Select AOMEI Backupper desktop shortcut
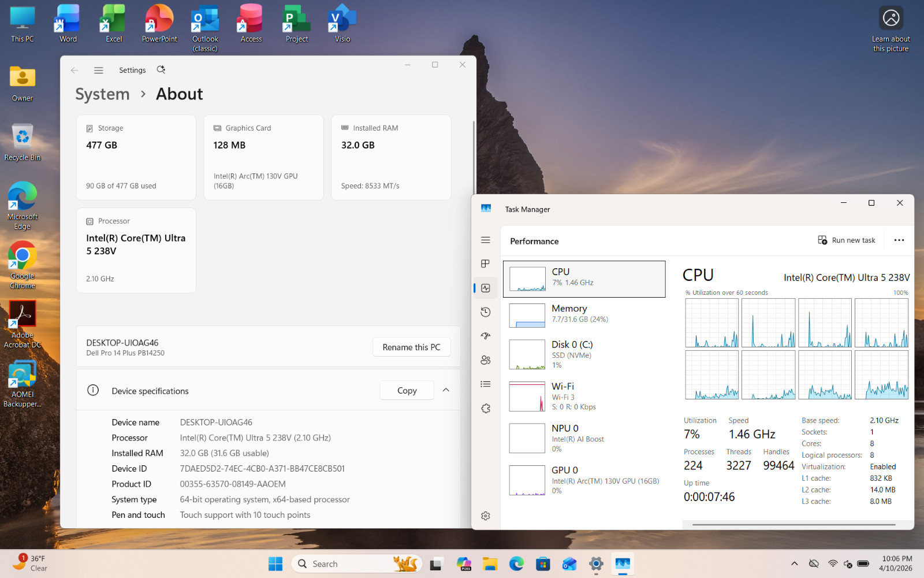Image resolution: width=924 pixels, height=578 pixels. point(23,384)
